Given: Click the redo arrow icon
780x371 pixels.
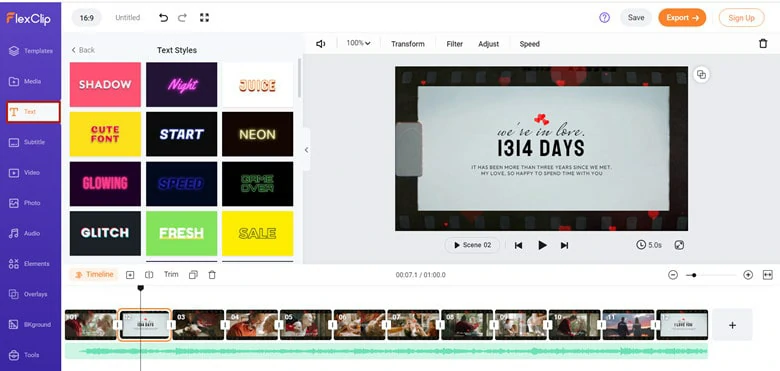Looking at the screenshot, I should [183, 18].
